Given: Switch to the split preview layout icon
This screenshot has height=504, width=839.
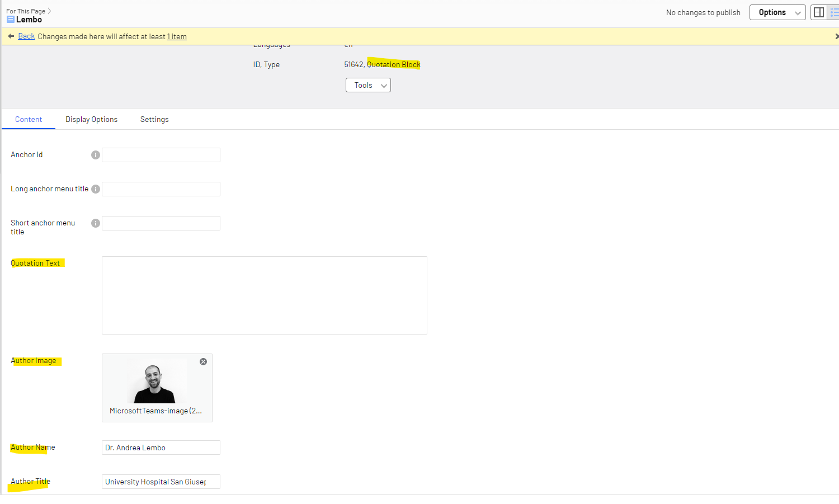Looking at the screenshot, I should coord(819,12).
